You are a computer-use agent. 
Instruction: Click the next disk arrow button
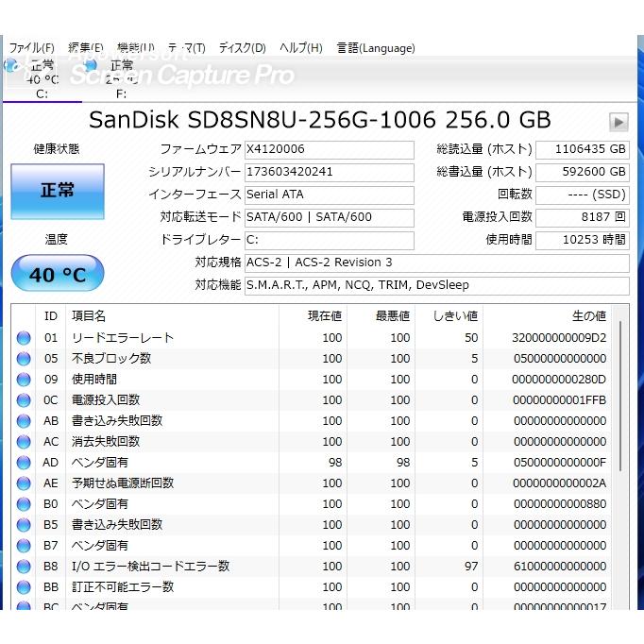tap(619, 122)
